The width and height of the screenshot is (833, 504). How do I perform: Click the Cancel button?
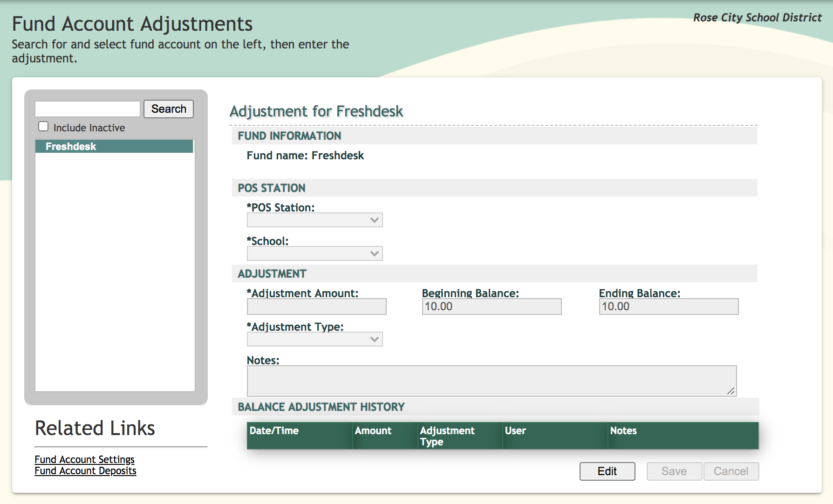[x=731, y=471]
